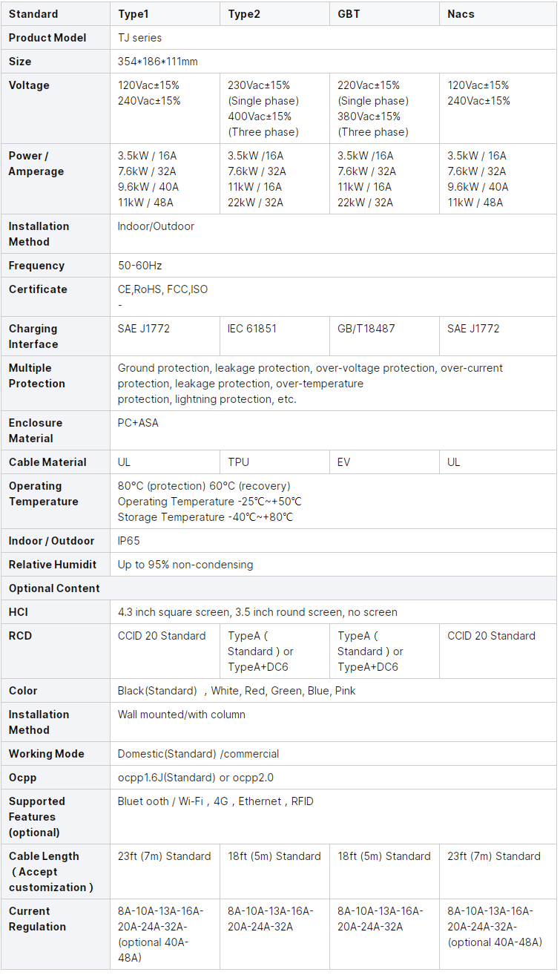Click the 50-60Hz frequency value
The width and height of the screenshot is (560, 975).
tap(139, 266)
